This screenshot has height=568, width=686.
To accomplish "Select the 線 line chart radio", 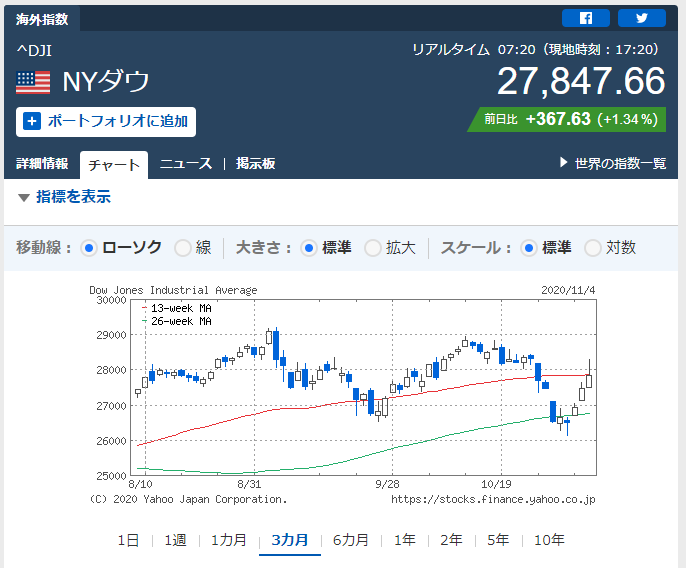I will (182, 249).
